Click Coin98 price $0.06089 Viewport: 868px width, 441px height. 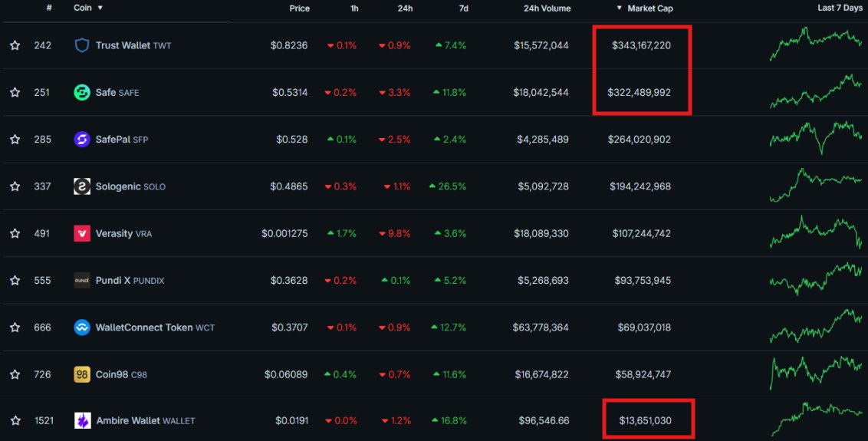click(286, 374)
